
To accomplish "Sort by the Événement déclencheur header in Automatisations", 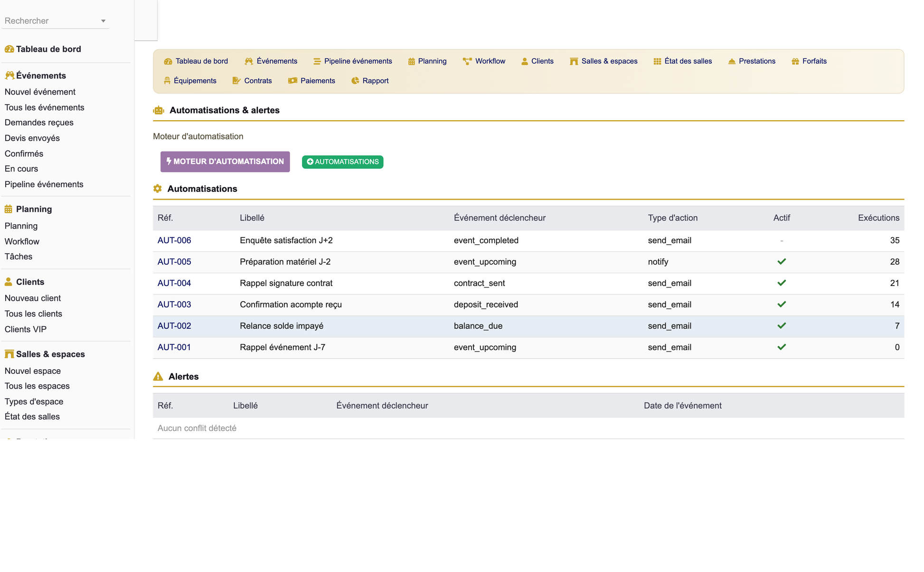I will coord(500,218).
